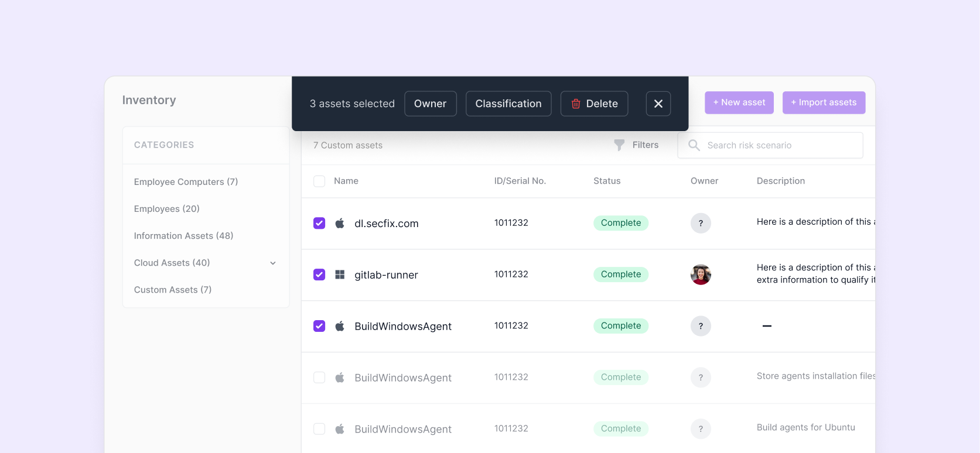This screenshot has height=453, width=980.
Task: Click the Apple icon in the Store agents row
Action: click(340, 377)
